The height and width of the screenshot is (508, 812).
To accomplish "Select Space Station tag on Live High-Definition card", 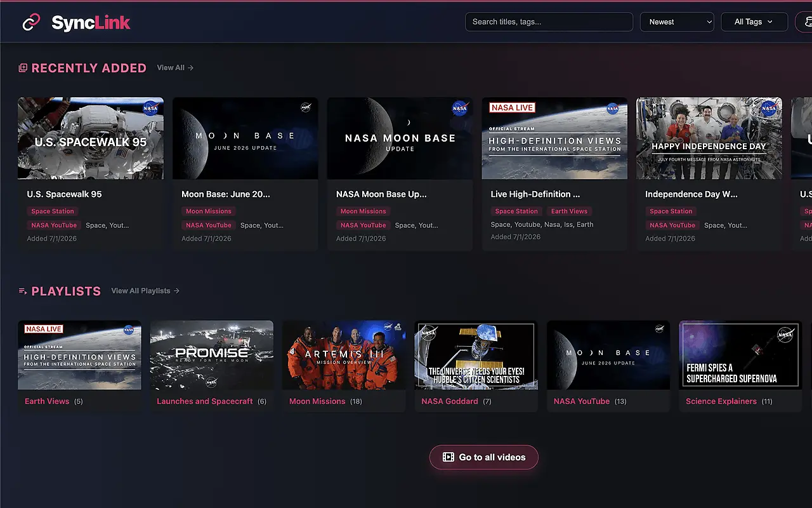I will tap(516, 211).
